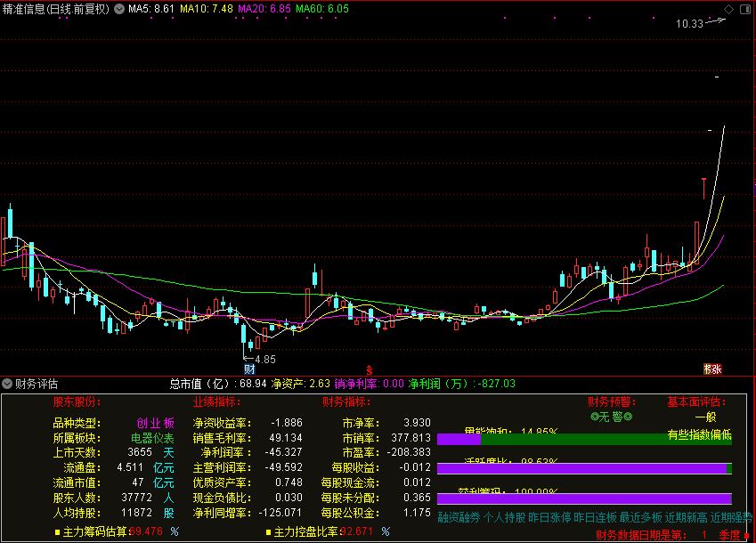
Task: Click the 无警 financial warning indicator
Action: [x=610, y=417]
